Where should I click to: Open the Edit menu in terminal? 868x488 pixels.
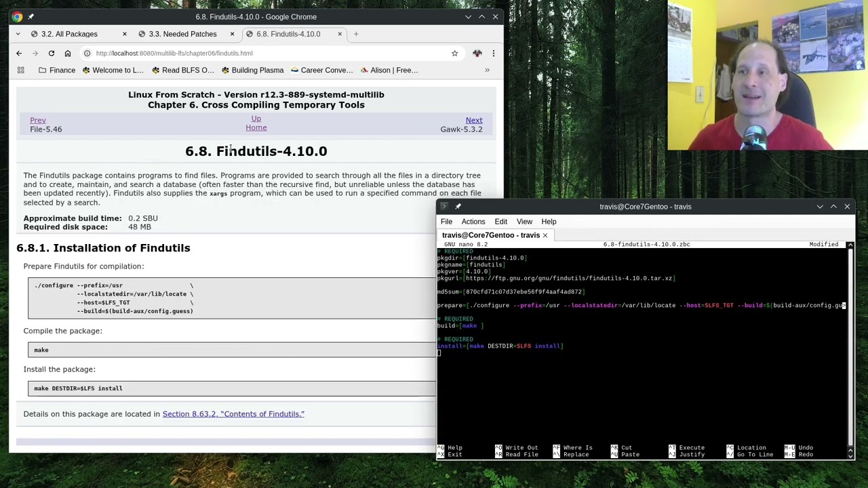pos(500,222)
